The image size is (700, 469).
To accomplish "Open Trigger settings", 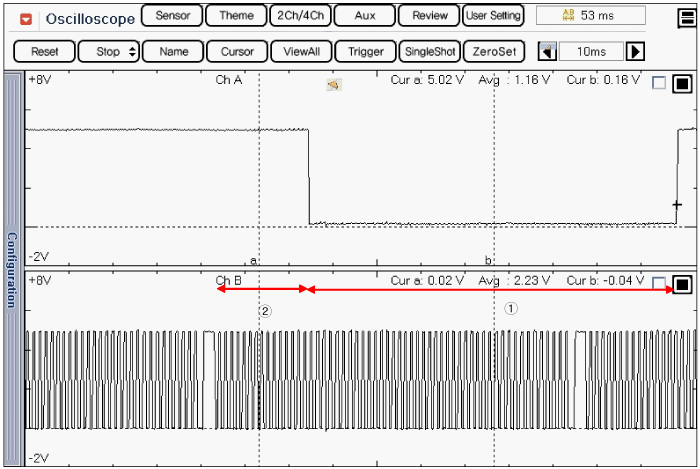I will [x=366, y=51].
